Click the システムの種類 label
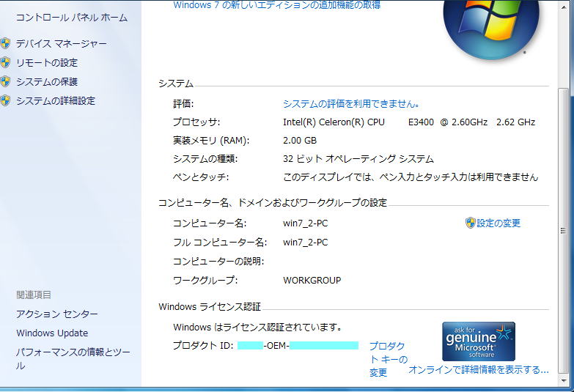This screenshot has height=392, width=574. point(205,159)
